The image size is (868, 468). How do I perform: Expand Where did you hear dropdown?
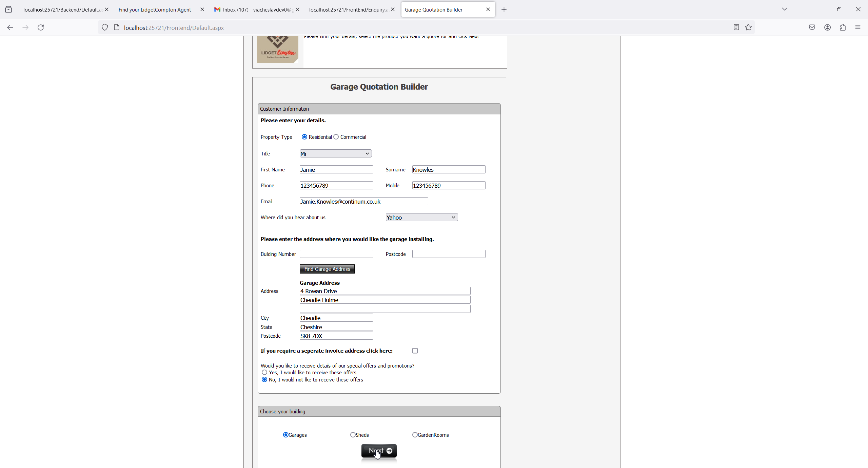(x=421, y=217)
